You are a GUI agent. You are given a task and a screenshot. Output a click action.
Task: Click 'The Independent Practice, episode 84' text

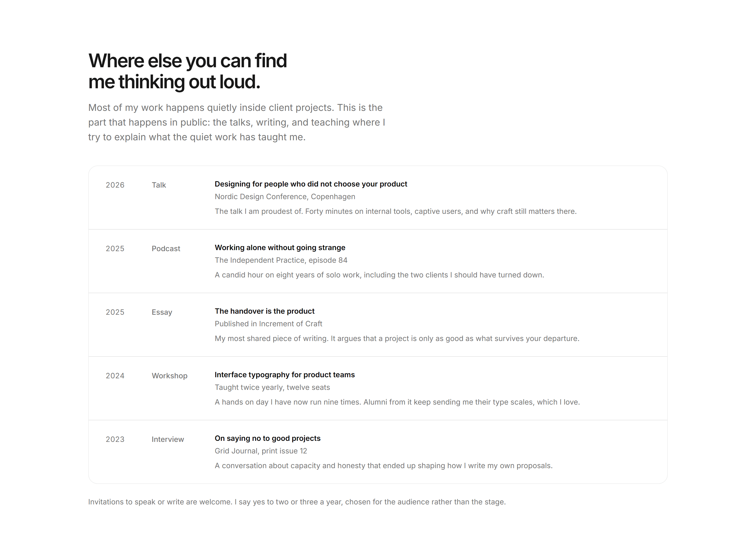click(x=281, y=260)
